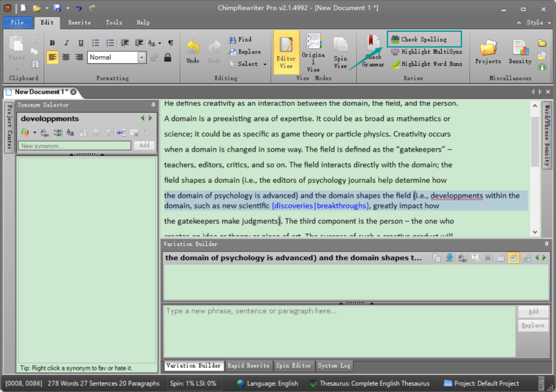The width and height of the screenshot is (556, 392).
Task: Click the new phrase text area
Action: click(x=339, y=331)
